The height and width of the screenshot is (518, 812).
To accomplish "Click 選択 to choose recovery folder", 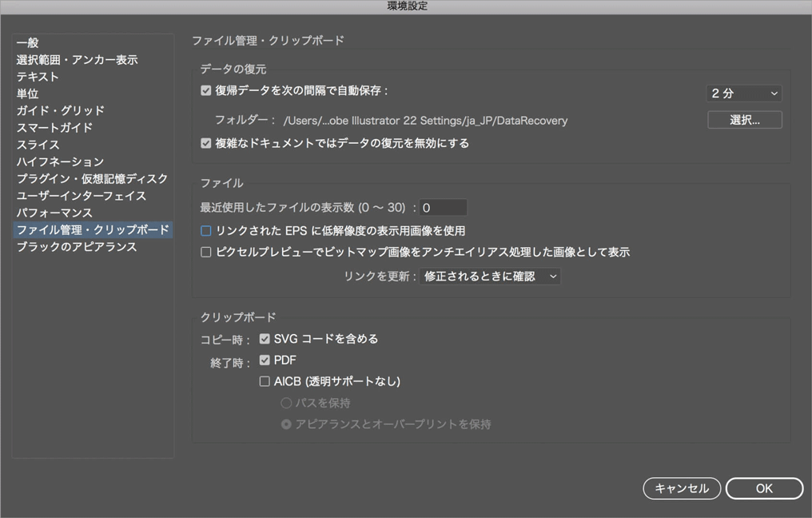I will click(x=744, y=118).
